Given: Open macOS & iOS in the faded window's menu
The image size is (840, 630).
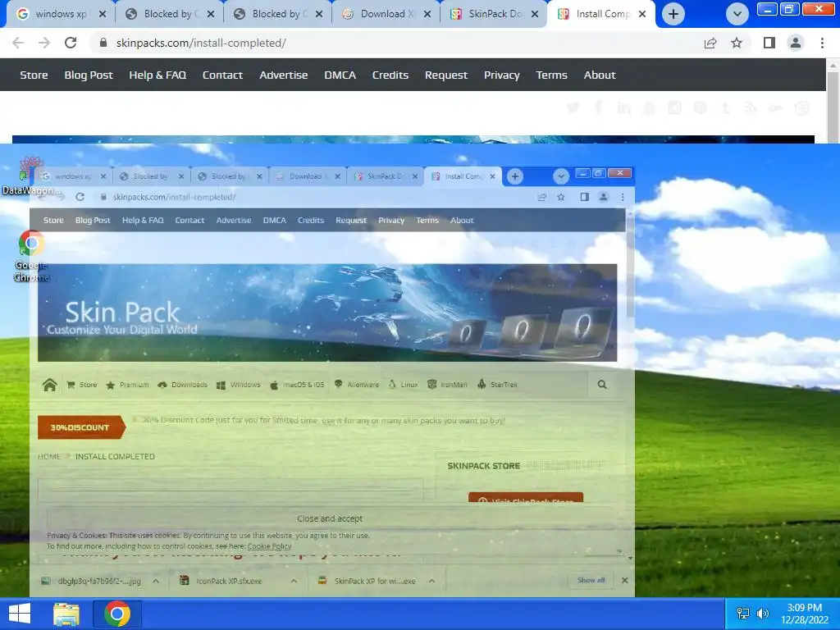Looking at the screenshot, I should [297, 385].
